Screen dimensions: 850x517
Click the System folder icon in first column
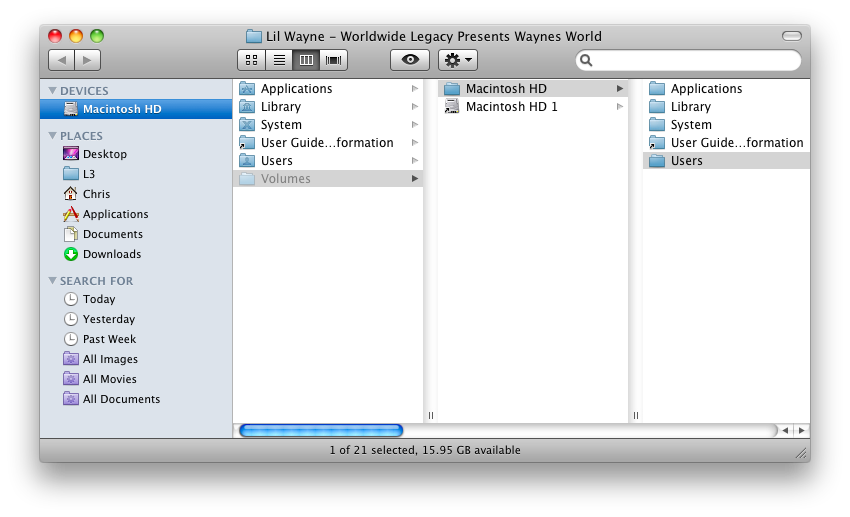(x=247, y=125)
